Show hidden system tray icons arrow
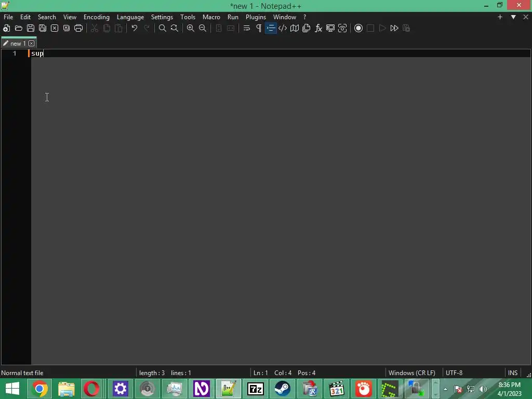Screen dimensions: 532x399 [445, 389]
